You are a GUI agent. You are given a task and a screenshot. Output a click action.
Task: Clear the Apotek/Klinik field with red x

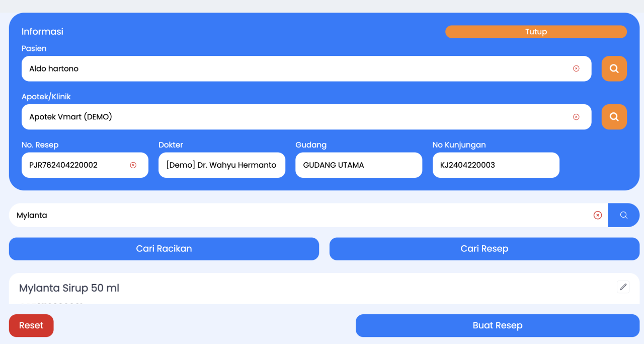coord(576,117)
